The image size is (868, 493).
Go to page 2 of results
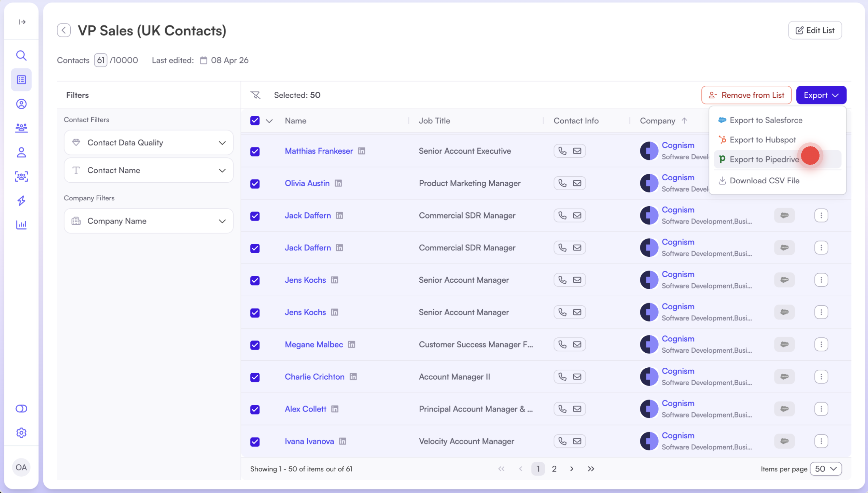click(554, 469)
